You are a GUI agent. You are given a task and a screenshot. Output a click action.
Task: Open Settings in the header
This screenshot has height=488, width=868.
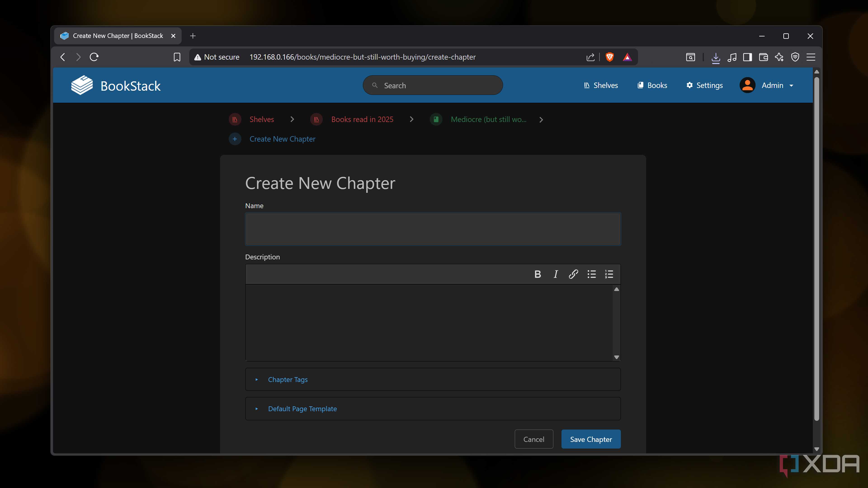tap(705, 85)
